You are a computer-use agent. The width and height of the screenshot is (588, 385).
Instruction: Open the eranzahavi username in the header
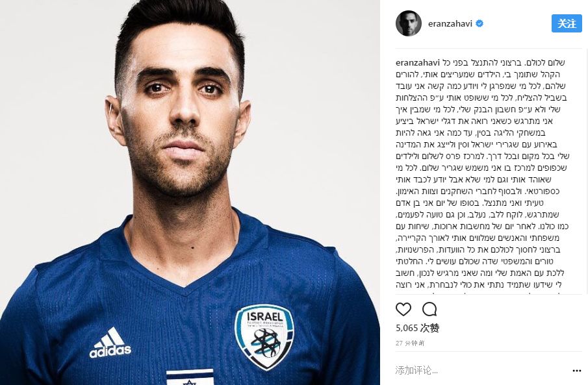450,23
